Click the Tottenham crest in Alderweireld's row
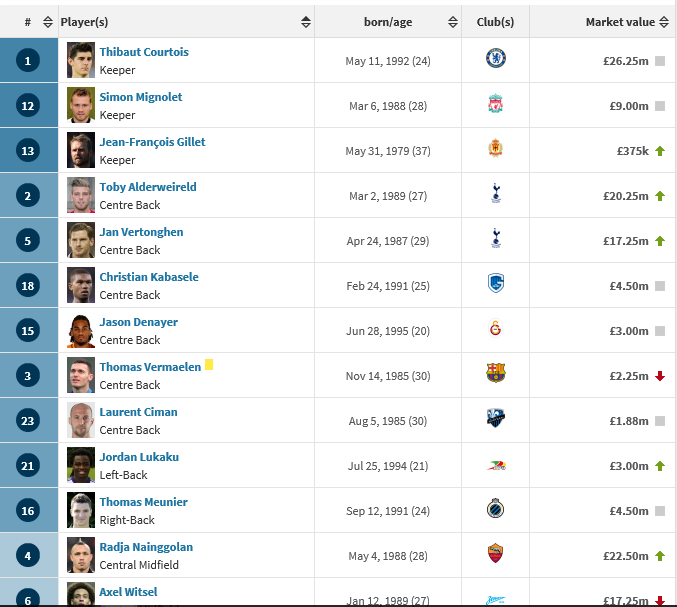This screenshot has width=677, height=607. click(x=496, y=193)
